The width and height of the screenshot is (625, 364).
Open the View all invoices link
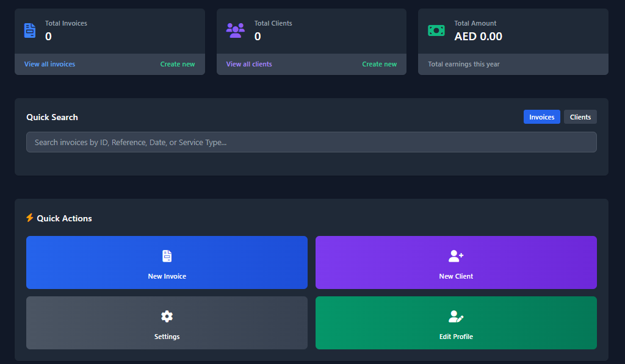coord(49,64)
